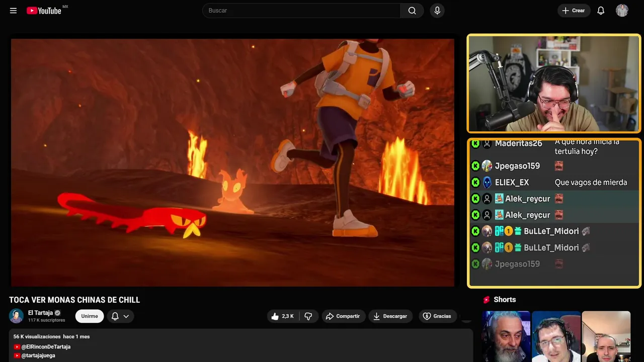Start voice search with microphone
Image resolution: width=644 pixels, height=362 pixels.
point(437,11)
